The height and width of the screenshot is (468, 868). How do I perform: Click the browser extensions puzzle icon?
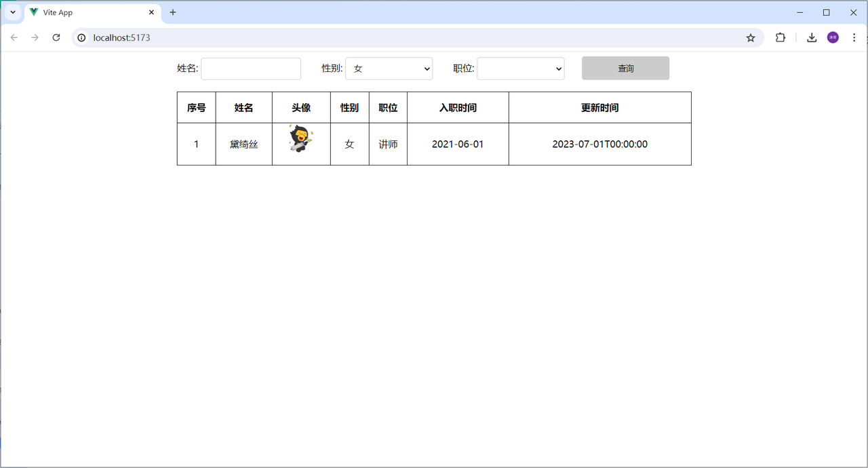point(780,37)
